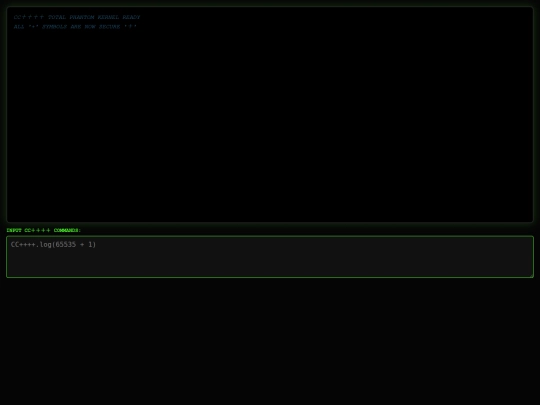
Task: Click the 'TOTAL PHANTOM KERNEL READY' output line
Action: [77, 17]
